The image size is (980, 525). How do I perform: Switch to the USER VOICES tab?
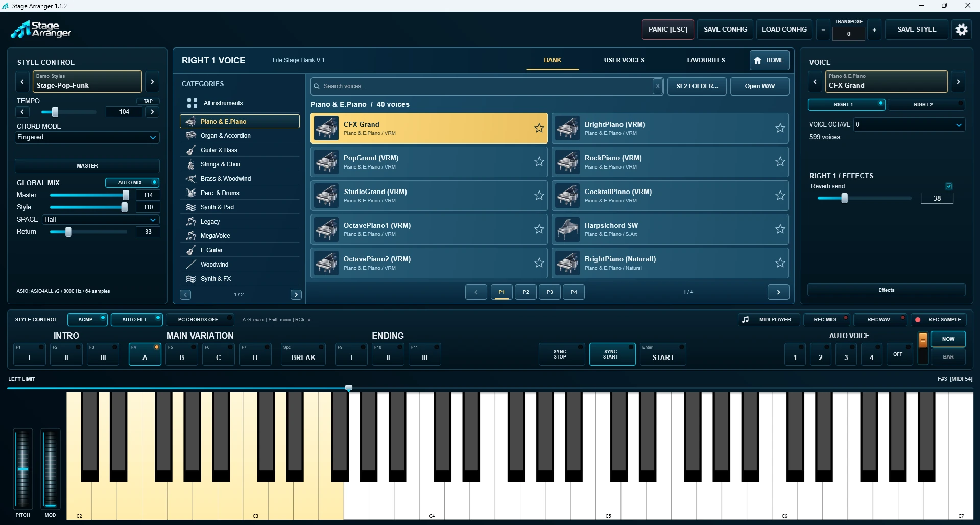point(624,60)
